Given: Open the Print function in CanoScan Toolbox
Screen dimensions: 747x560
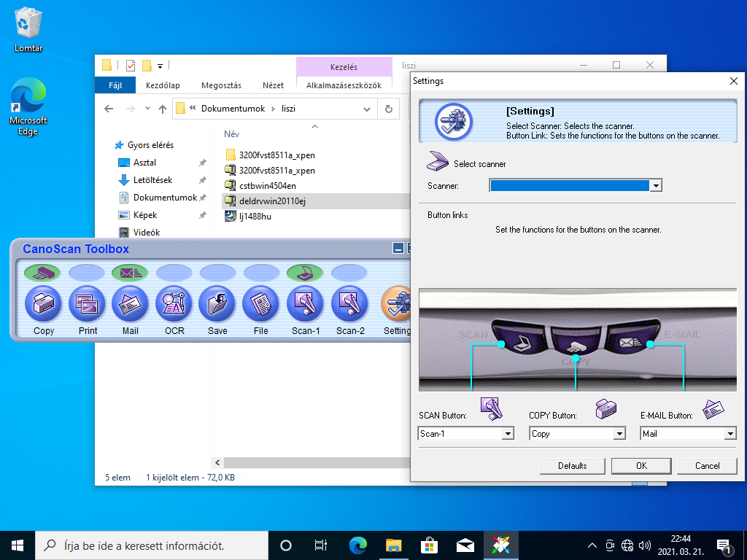Looking at the screenshot, I should click(88, 303).
